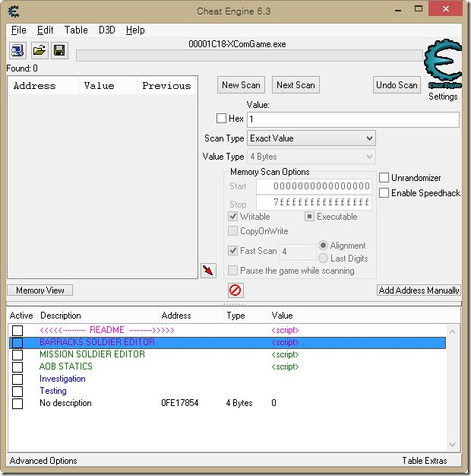Click the Next Scan button
Viewport: 471px width, 476px height.
pyautogui.click(x=296, y=85)
